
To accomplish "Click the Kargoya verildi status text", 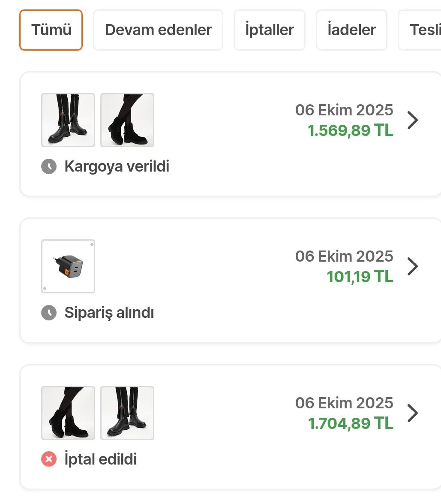I will click(117, 166).
